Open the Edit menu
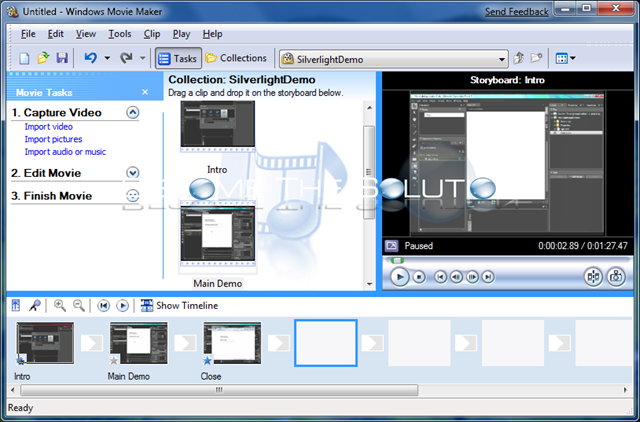The width and height of the screenshot is (640, 422). [x=56, y=34]
